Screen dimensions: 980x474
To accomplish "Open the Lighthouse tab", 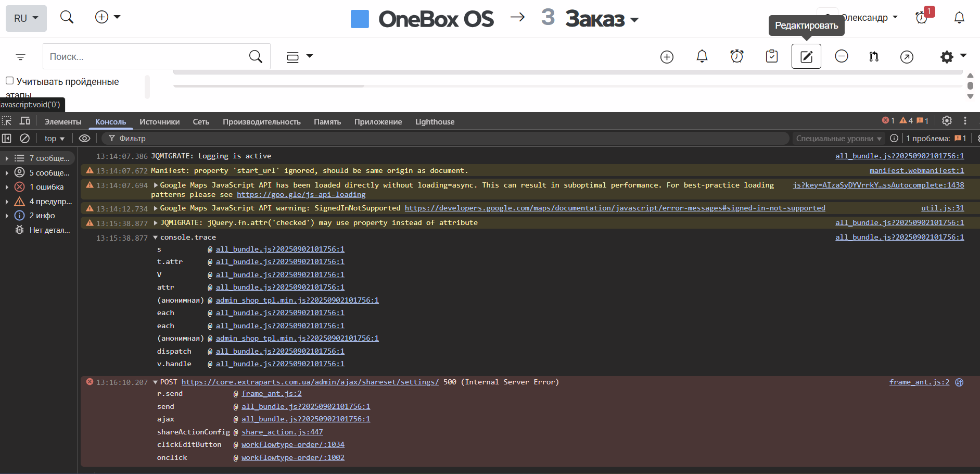I will [435, 122].
